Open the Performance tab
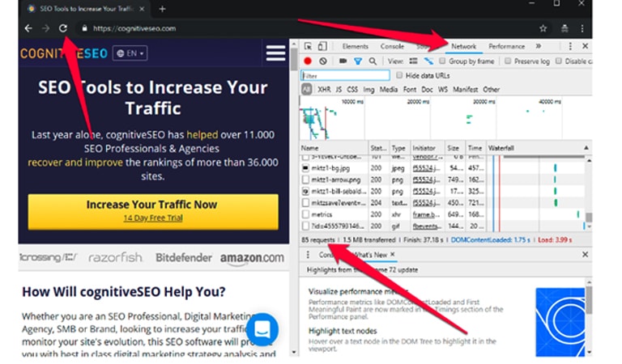This screenshot has height=364, width=622. (506, 46)
